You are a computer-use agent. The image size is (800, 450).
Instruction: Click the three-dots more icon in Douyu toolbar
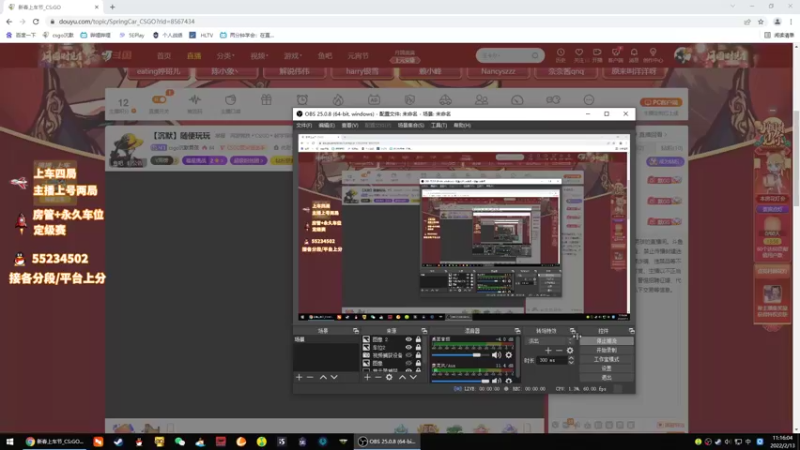pos(589,100)
